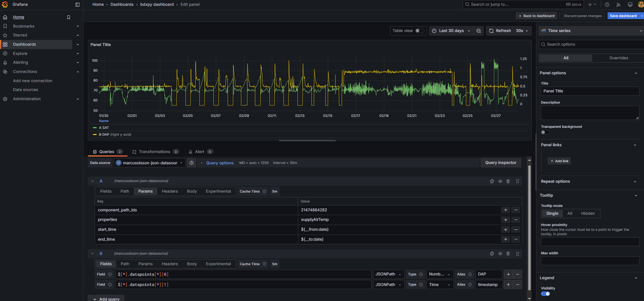644x301 pixels.
Task: Click the zoom out time range icon
Action: tap(479, 31)
